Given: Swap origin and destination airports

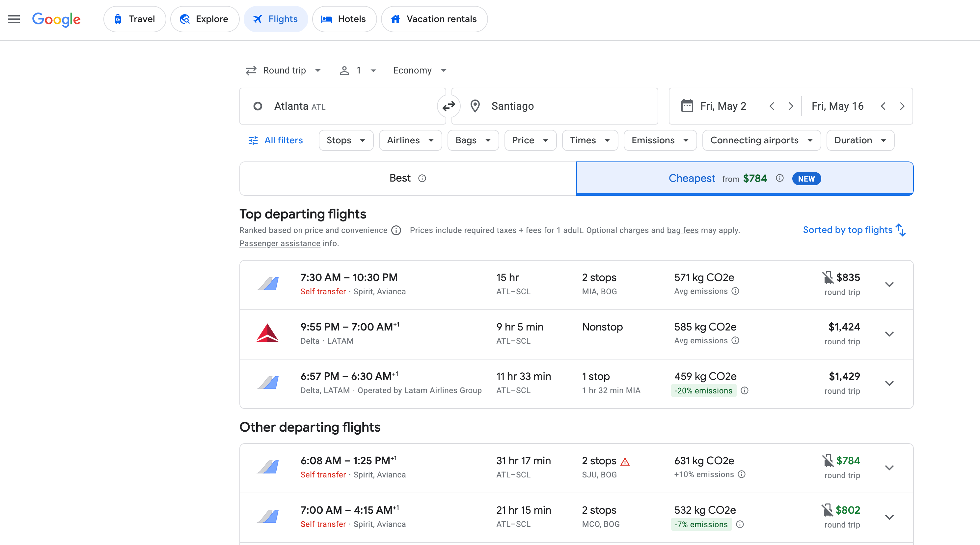Looking at the screenshot, I should 449,106.
